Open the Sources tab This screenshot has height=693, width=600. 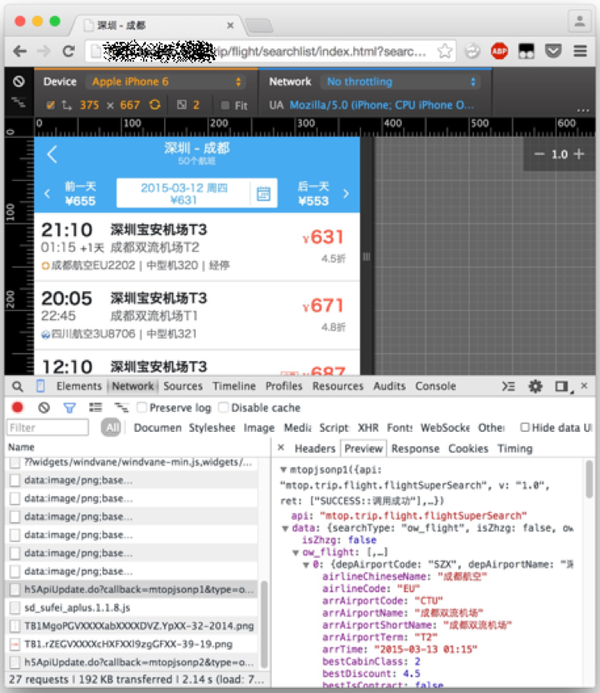[x=183, y=386]
